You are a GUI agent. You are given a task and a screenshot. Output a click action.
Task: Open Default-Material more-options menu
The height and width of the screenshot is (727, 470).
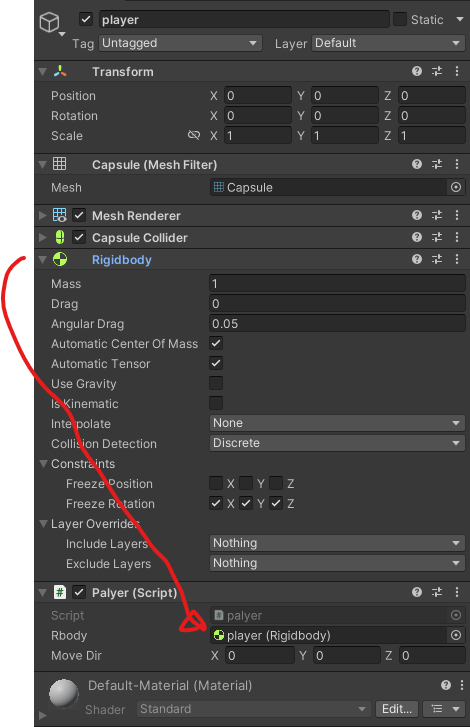coord(462,685)
